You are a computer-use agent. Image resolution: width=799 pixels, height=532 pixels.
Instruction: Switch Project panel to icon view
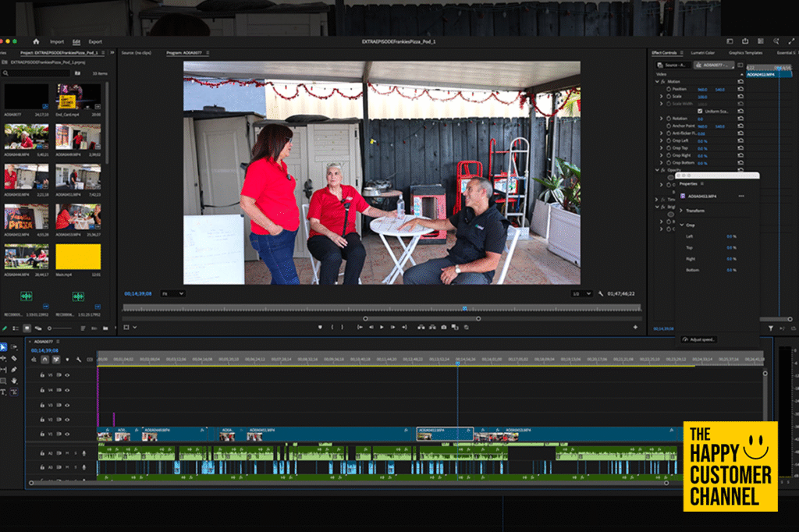click(x=27, y=328)
